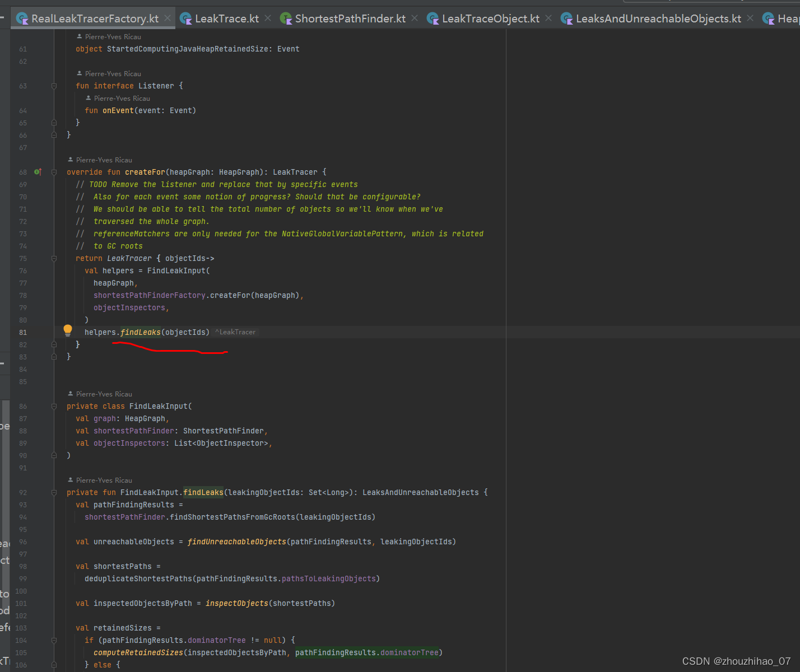The width and height of the screenshot is (800, 672).
Task: Click the FindLeakInput constructor call on line 77
Action: (x=176, y=270)
